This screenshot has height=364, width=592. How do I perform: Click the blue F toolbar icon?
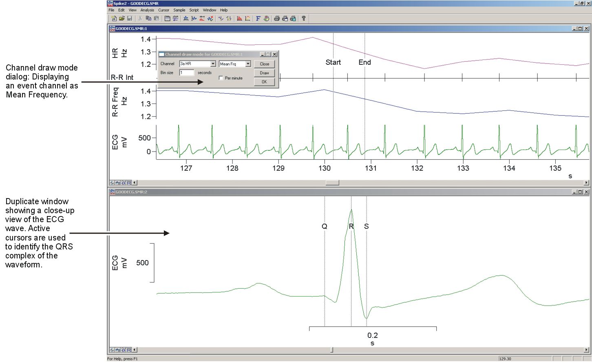[x=258, y=18]
